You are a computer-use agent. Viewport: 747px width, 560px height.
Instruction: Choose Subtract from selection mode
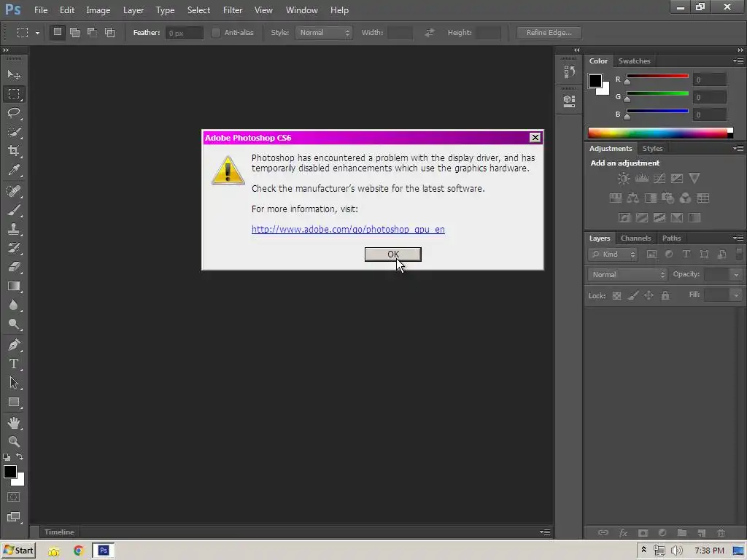(x=93, y=32)
